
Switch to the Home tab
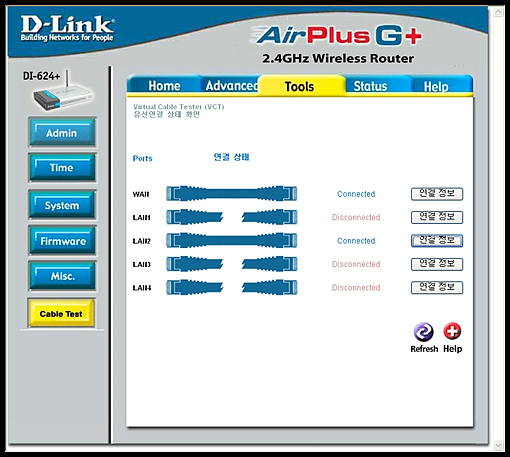point(164,86)
